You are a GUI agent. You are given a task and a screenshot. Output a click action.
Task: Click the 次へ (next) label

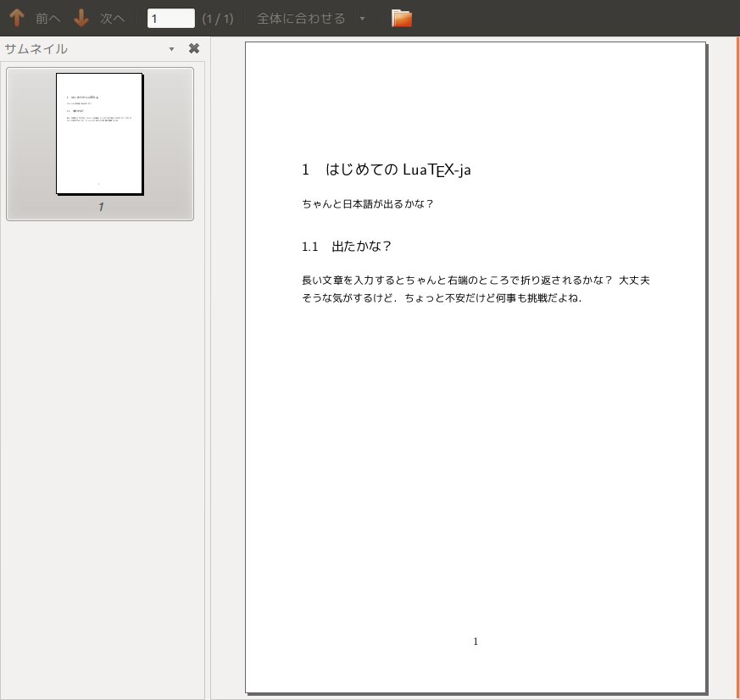[113, 19]
